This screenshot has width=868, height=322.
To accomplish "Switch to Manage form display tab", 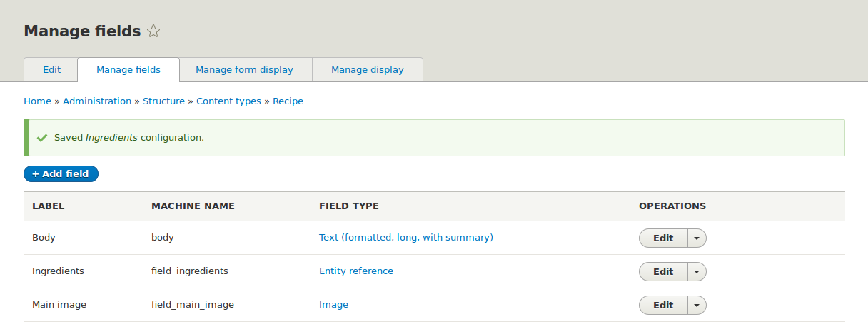I will point(245,70).
